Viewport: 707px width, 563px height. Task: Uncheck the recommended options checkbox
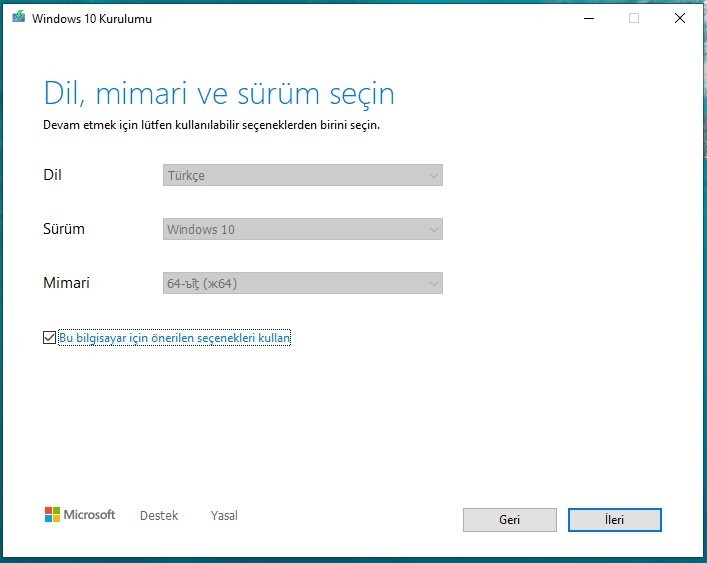[50, 337]
